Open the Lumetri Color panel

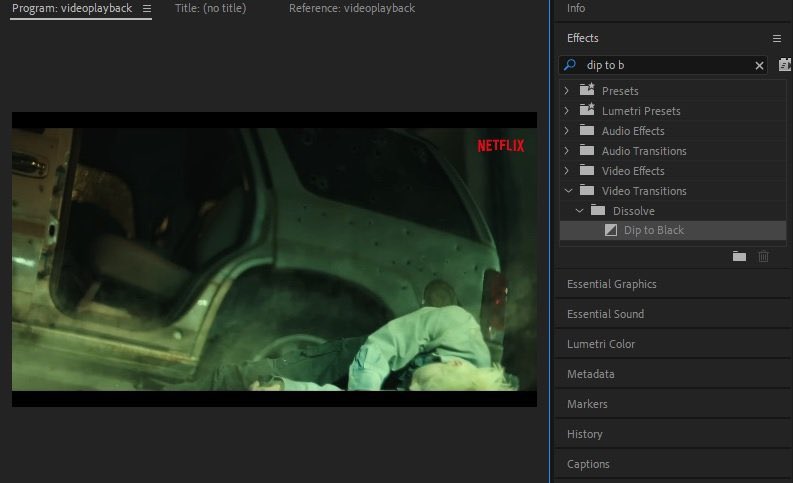(x=601, y=344)
